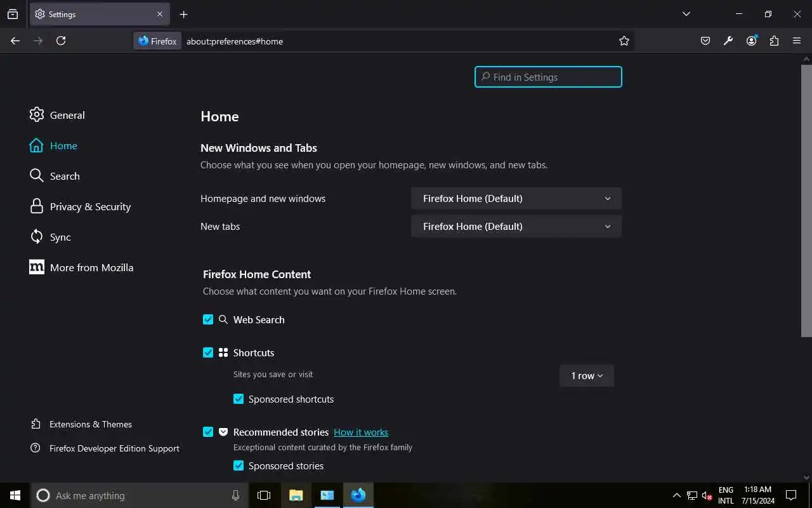This screenshot has height=508, width=812.
Task: Uncheck the Web Search checkbox
Action: 208,319
